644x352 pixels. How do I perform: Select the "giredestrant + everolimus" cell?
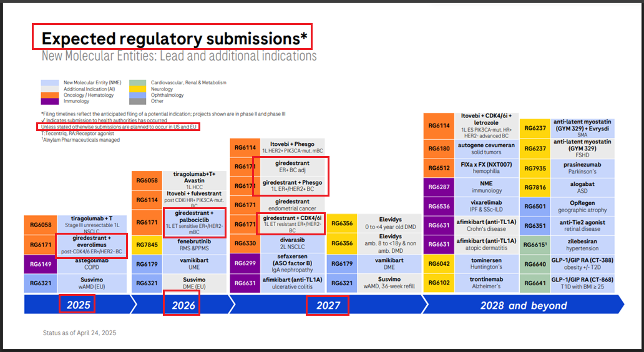(x=92, y=245)
